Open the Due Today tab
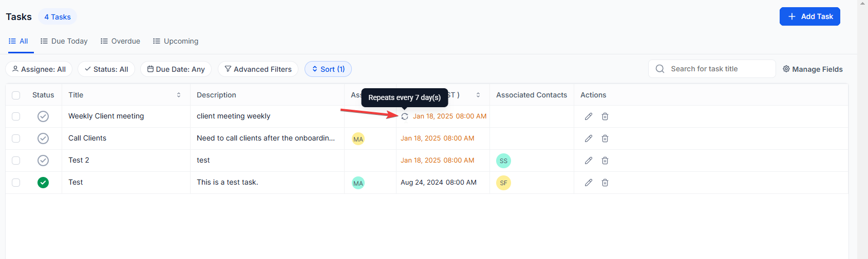868x259 pixels. coord(64,41)
